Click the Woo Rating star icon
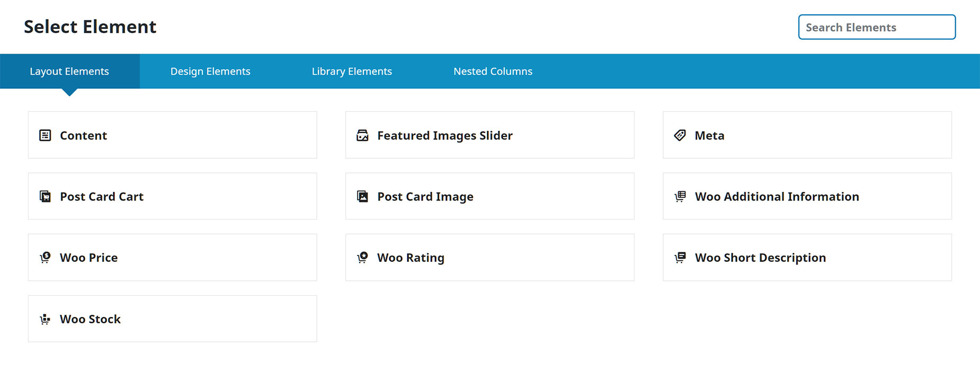Viewport: 980px width, 391px height. (x=362, y=258)
